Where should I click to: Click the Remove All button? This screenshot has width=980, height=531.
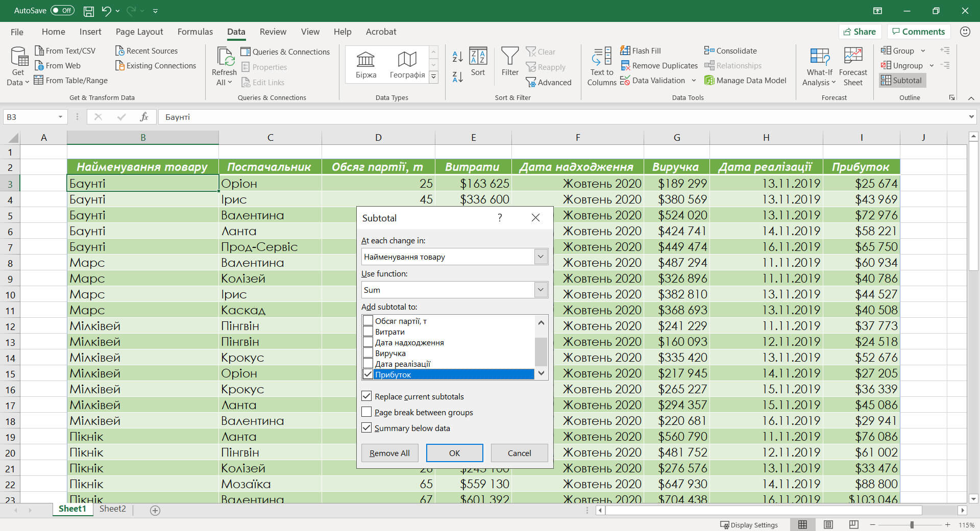[x=389, y=453]
